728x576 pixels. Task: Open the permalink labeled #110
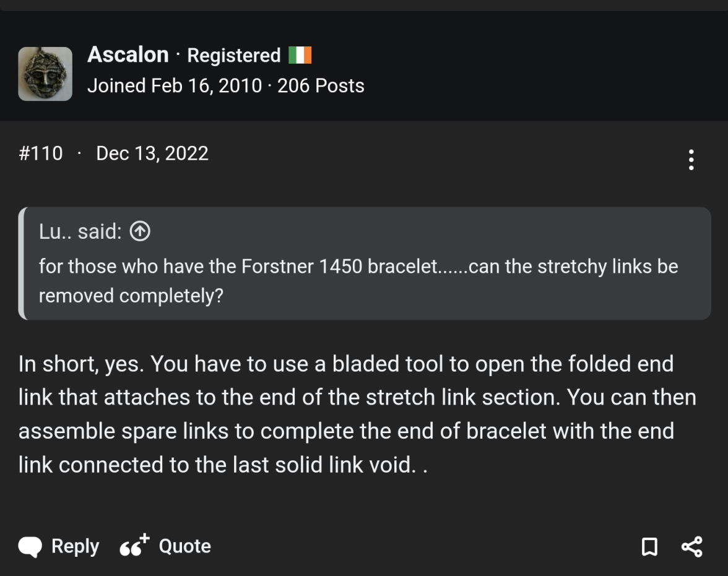point(41,153)
